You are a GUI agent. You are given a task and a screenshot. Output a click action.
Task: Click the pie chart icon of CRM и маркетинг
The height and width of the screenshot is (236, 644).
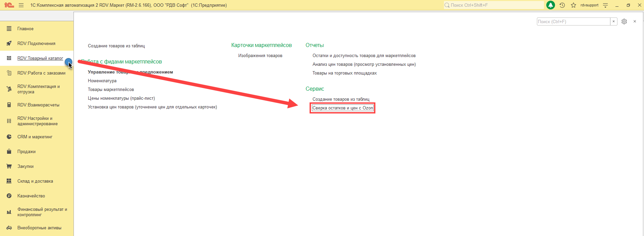(x=9, y=137)
